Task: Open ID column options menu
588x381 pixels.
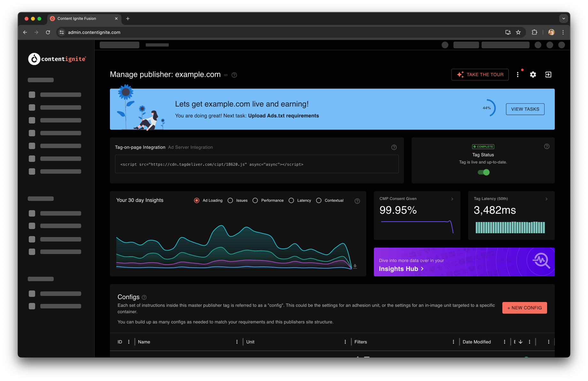Action: 129,342
